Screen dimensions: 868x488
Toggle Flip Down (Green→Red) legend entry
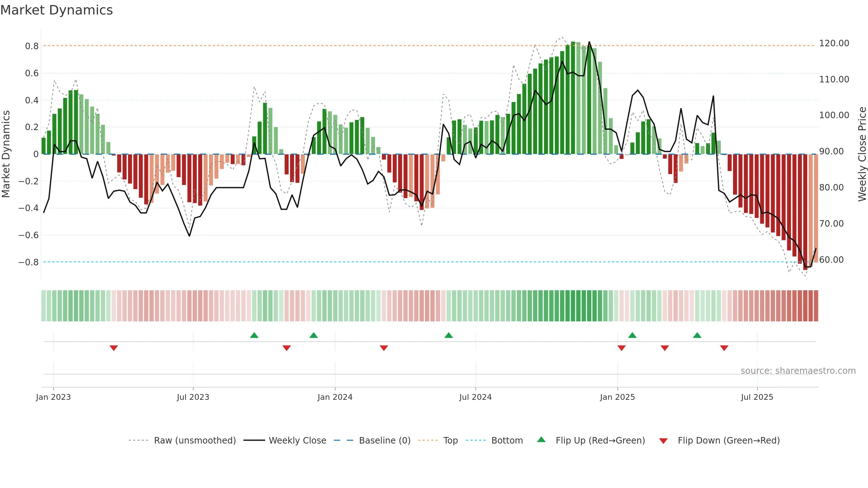[x=719, y=440]
